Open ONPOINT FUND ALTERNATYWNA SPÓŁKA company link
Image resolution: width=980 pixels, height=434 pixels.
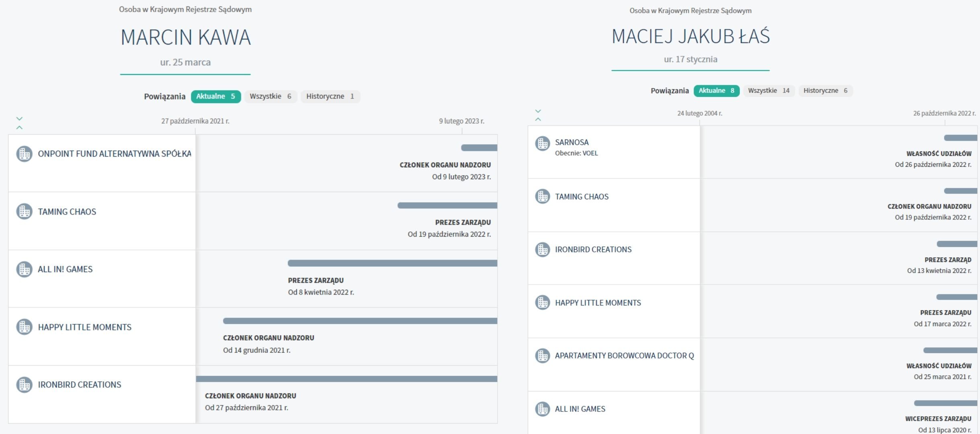(x=114, y=154)
